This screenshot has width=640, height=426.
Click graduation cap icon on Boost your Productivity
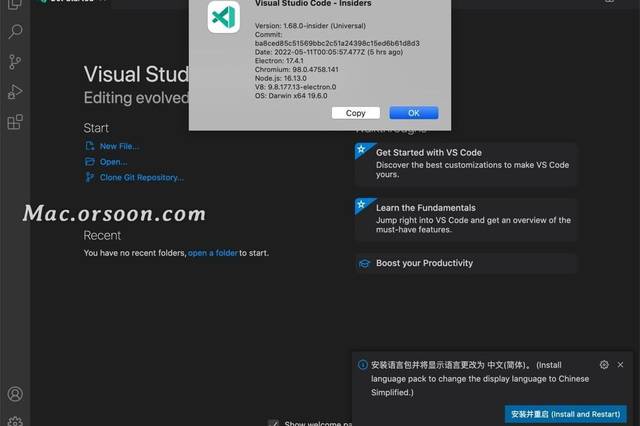(x=364, y=264)
